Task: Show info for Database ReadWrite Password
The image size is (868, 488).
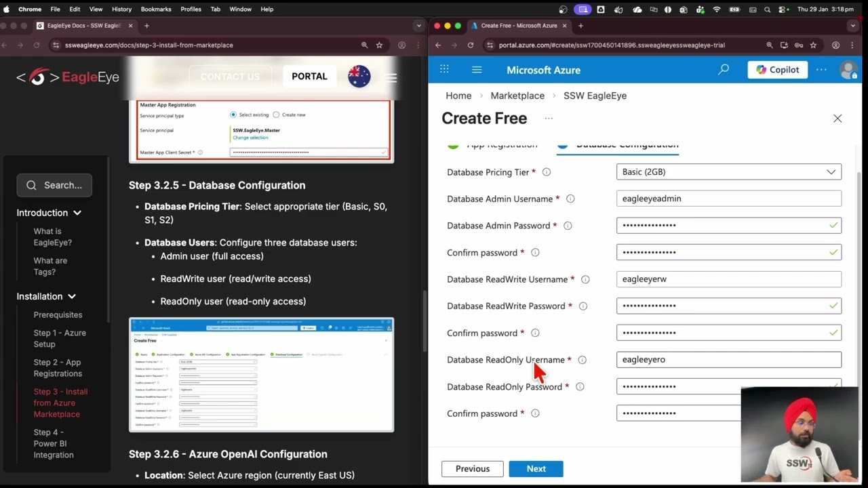Action: 583,306
